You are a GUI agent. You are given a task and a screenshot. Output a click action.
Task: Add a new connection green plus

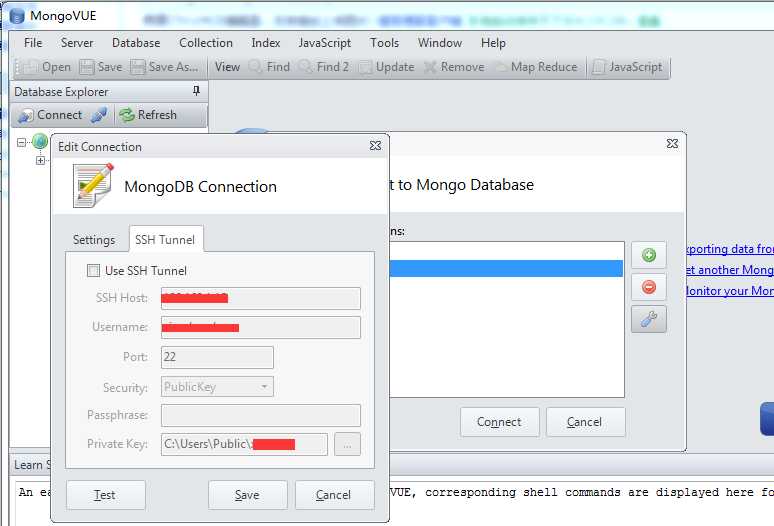pyautogui.click(x=649, y=255)
